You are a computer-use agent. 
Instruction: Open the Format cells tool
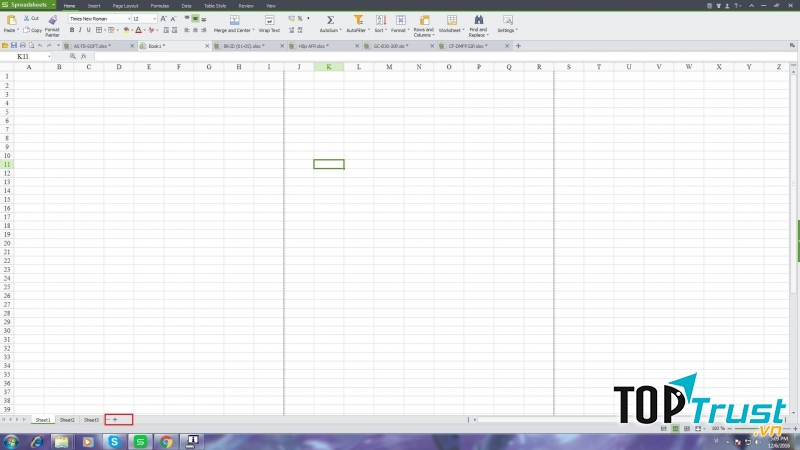coord(401,24)
